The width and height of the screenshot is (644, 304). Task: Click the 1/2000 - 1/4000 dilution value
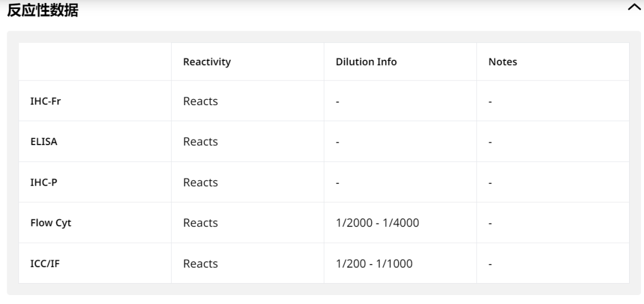point(377,223)
